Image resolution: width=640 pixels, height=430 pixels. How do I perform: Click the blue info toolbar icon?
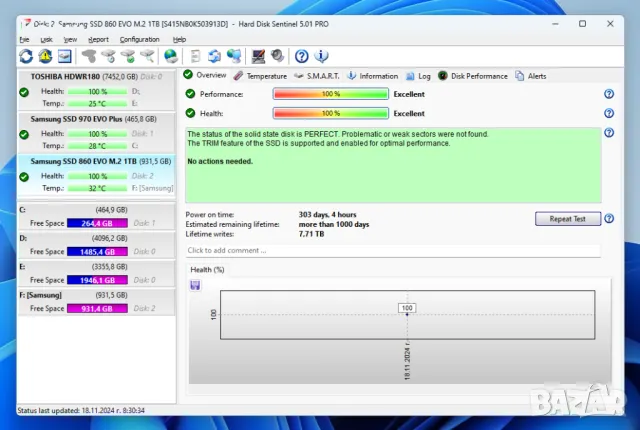[320, 56]
